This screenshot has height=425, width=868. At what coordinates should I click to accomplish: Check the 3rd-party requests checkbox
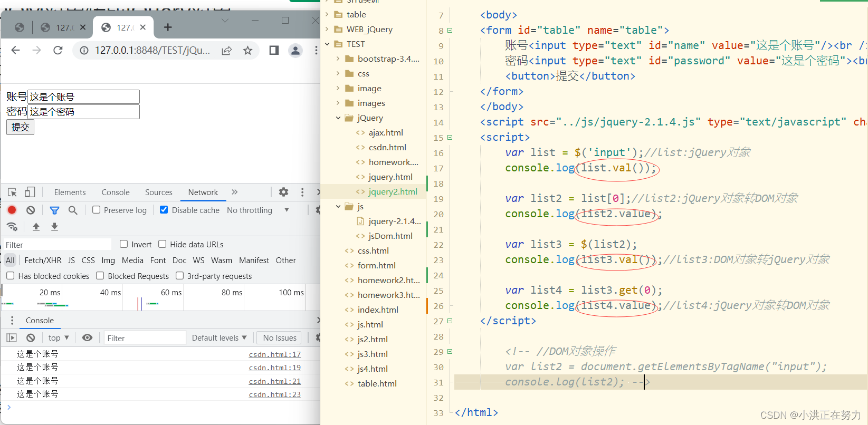click(x=179, y=275)
